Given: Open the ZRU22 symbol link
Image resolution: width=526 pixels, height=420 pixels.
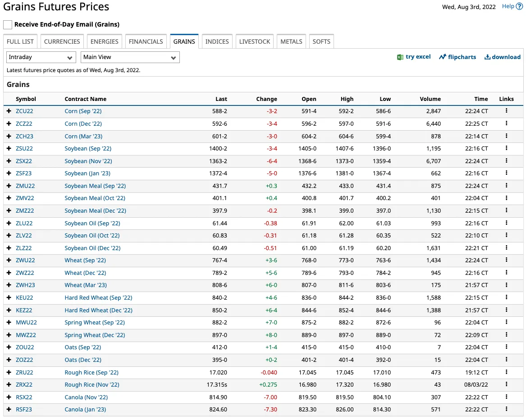Looking at the screenshot, I should coord(24,372).
